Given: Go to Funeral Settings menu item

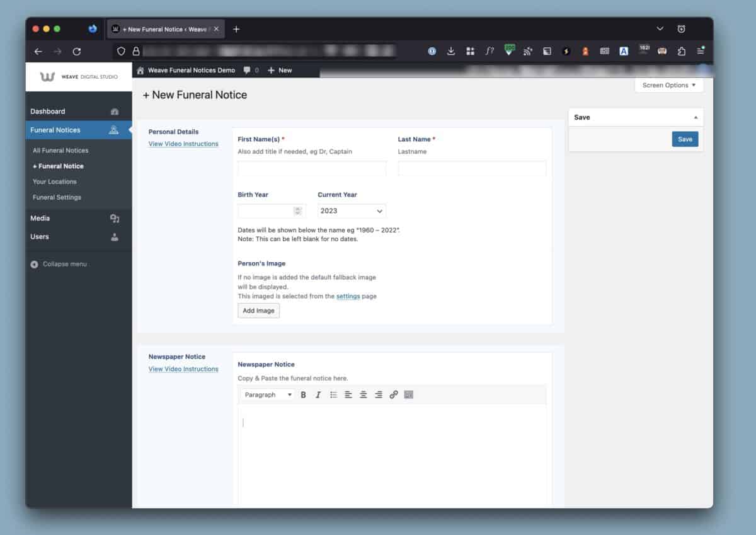Looking at the screenshot, I should point(57,197).
